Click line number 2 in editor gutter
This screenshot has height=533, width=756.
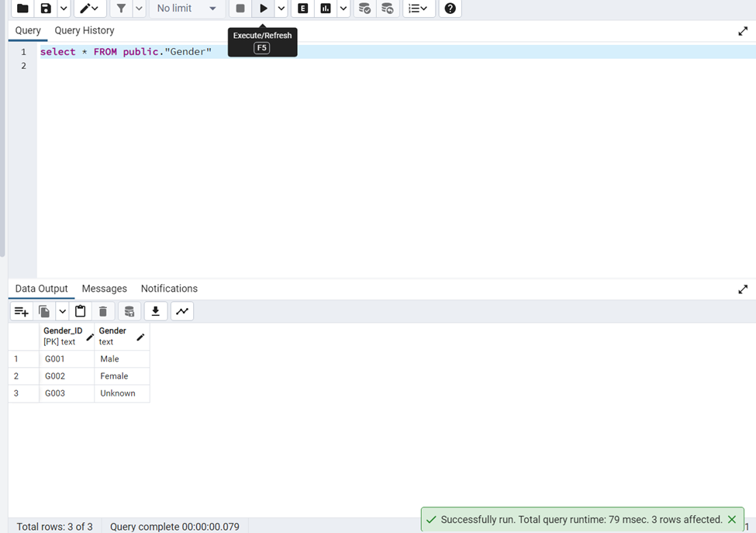coord(23,66)
